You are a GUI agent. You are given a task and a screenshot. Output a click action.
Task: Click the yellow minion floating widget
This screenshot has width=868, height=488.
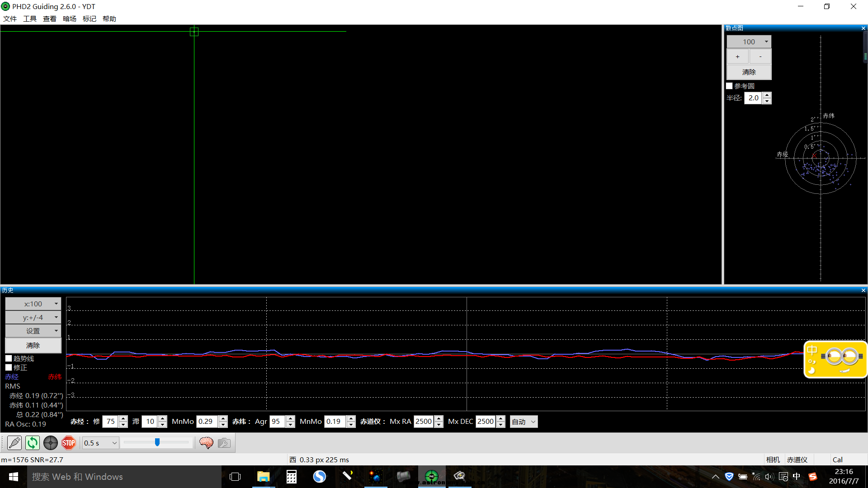click(x=835, y=359)
